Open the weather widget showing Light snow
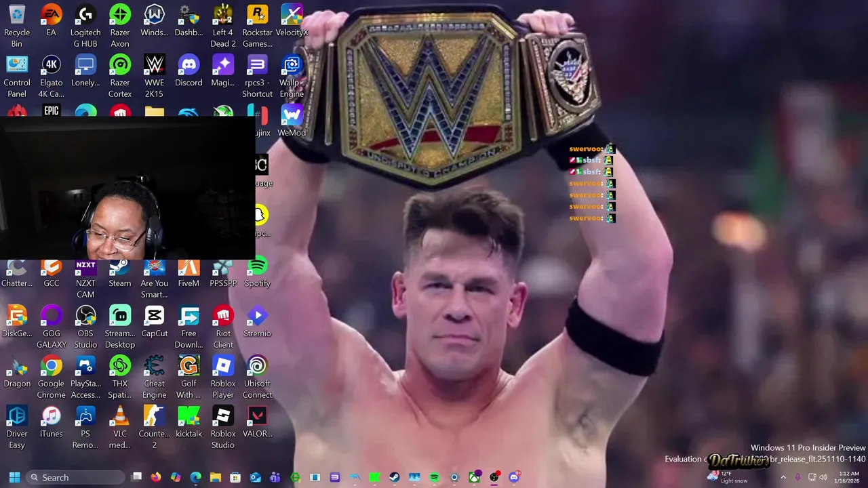Image resolution: width=868 pixels, height=488 pixels. [x=728, y=477]
